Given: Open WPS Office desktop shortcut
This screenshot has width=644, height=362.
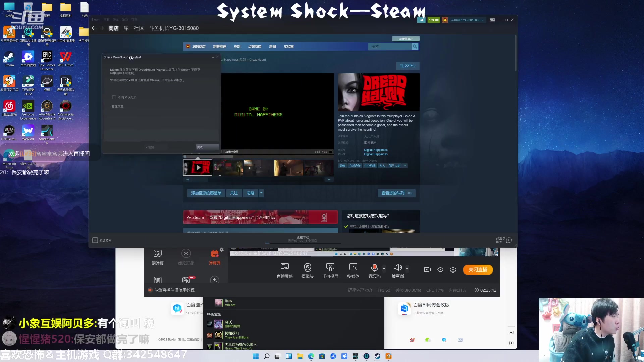Looking at the screenshot, I should coord(66,59).
